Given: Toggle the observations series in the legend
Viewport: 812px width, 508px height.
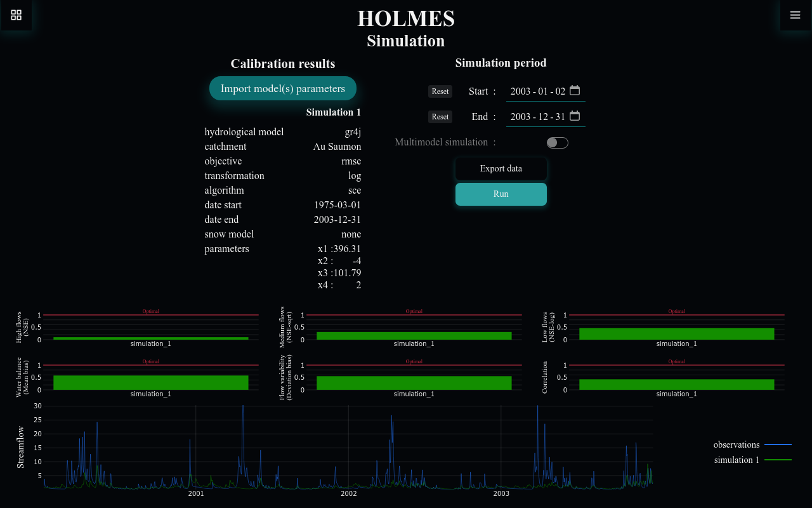Looking at the screenshot, I should (x=736, y=444).
